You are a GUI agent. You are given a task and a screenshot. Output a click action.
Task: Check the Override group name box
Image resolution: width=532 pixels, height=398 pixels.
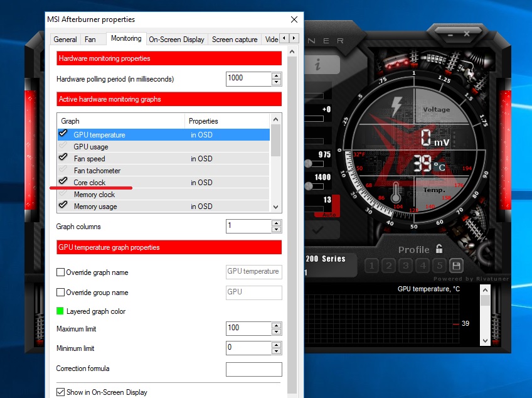(x=60, y=293)
